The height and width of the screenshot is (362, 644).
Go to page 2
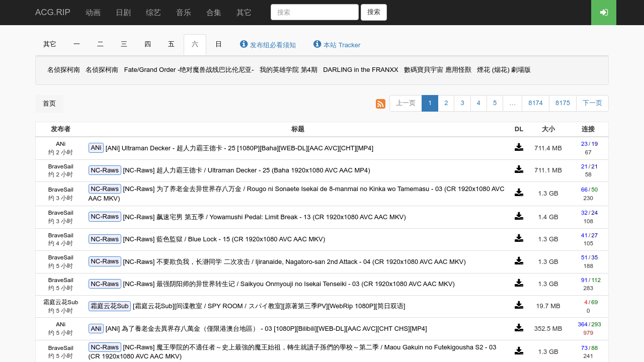click(x=446, y=103)
